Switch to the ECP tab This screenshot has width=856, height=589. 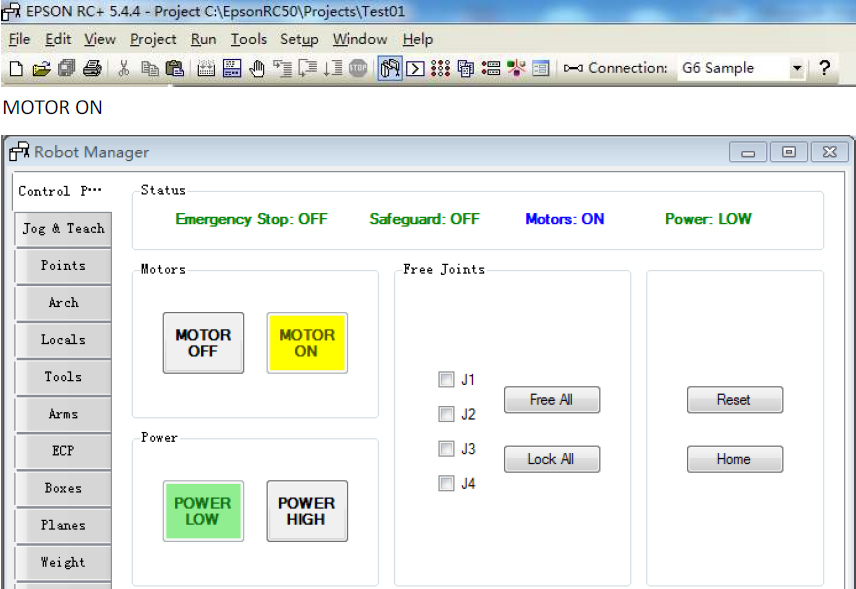point(63,451)
